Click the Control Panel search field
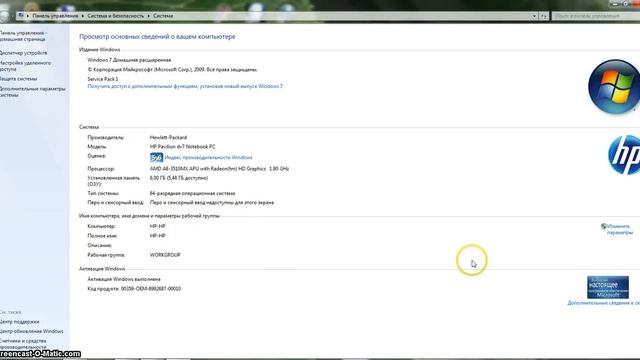The height and width of the screenshot is (360, 640). [595, 16]
